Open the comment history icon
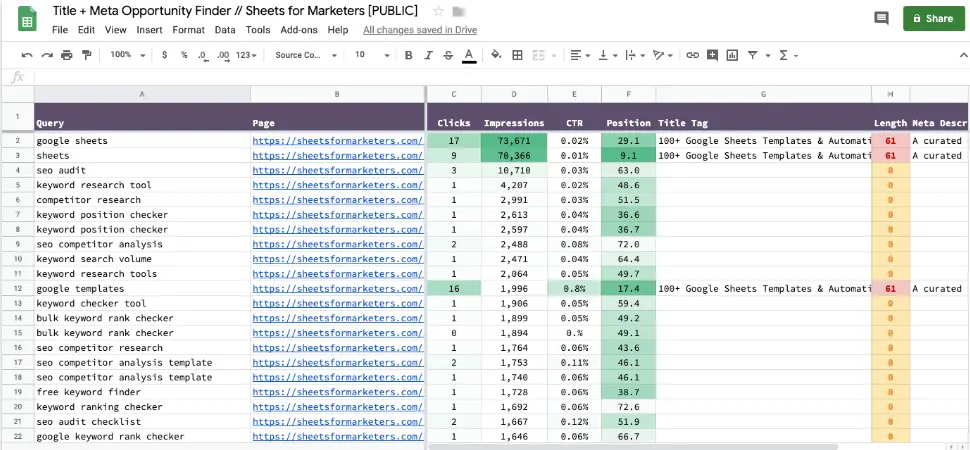970x450 pixels. tap(881, 18)
